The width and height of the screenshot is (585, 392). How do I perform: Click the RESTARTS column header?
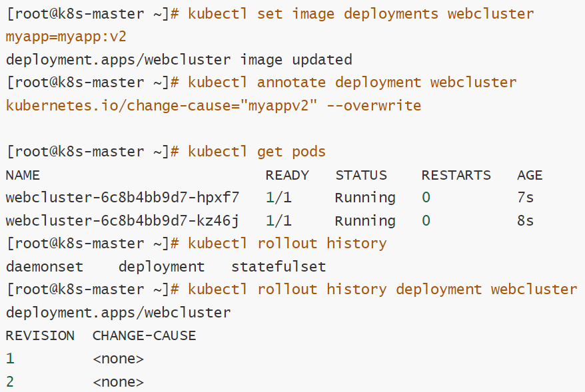[456, 175]
